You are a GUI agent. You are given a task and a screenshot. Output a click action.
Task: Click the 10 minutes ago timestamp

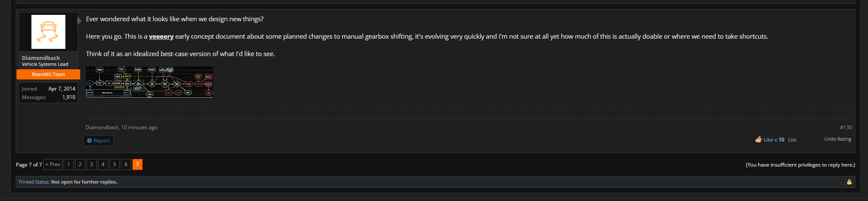click(x=139, y=127)
